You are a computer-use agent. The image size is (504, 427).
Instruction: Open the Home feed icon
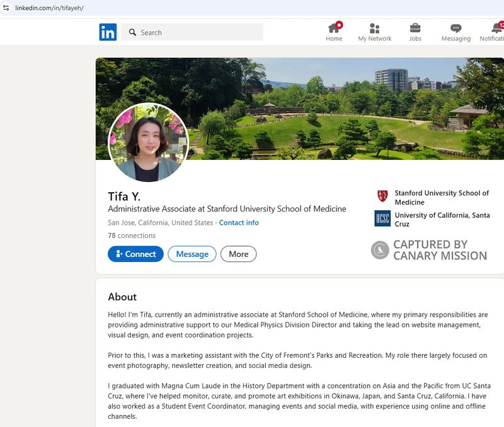click(334, 32)
